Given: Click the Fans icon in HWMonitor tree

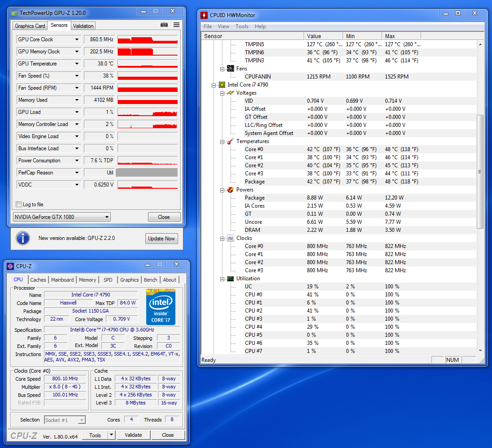Looking at the screenshot, I should pos(231,69).
